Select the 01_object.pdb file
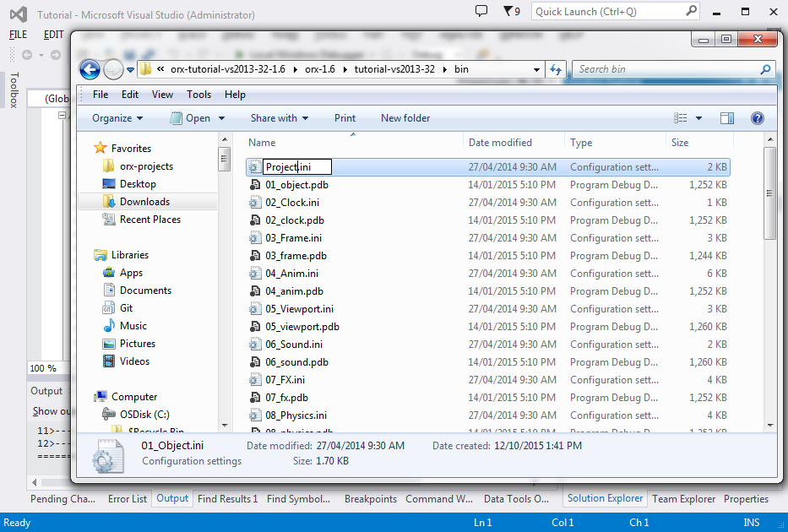This screenshot has width=788, height=532. (x=296, y=185)
